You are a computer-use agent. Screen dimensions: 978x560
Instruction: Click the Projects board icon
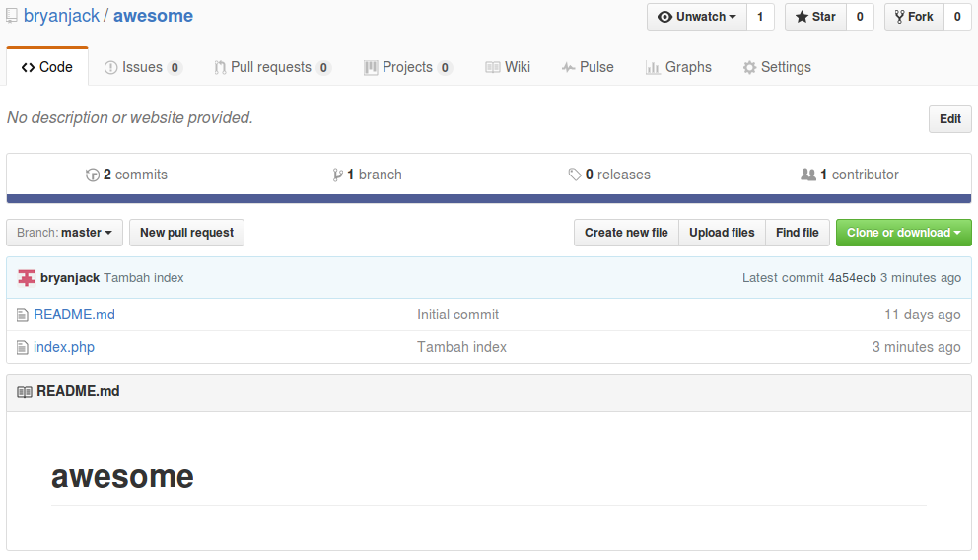point(371,67)
